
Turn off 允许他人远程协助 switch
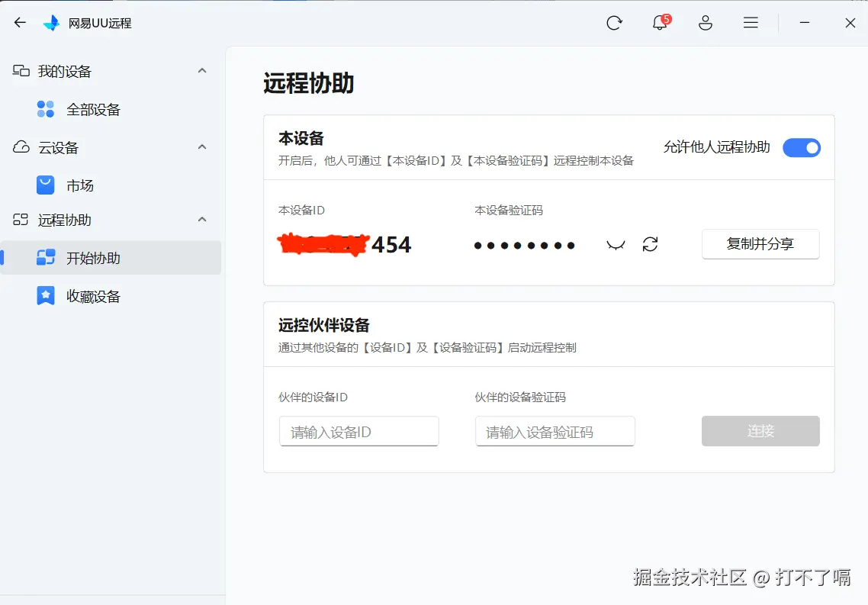tap(802, 148)
